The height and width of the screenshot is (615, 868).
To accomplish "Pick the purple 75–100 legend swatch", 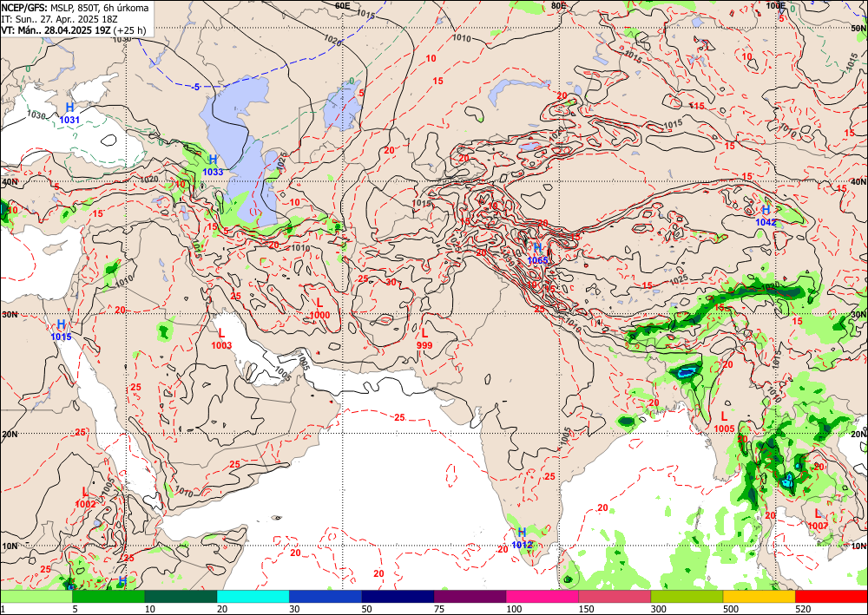I will coord(470,596).
